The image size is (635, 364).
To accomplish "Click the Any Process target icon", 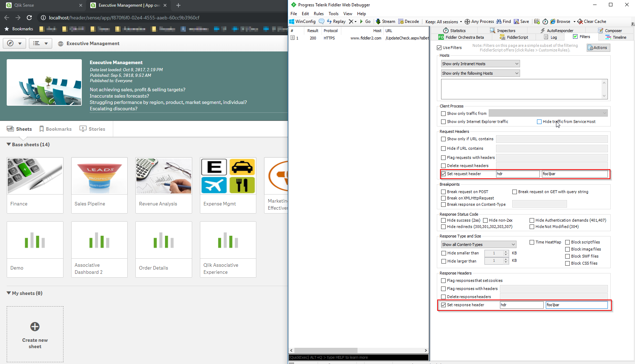I will click(x=468, y=21).
